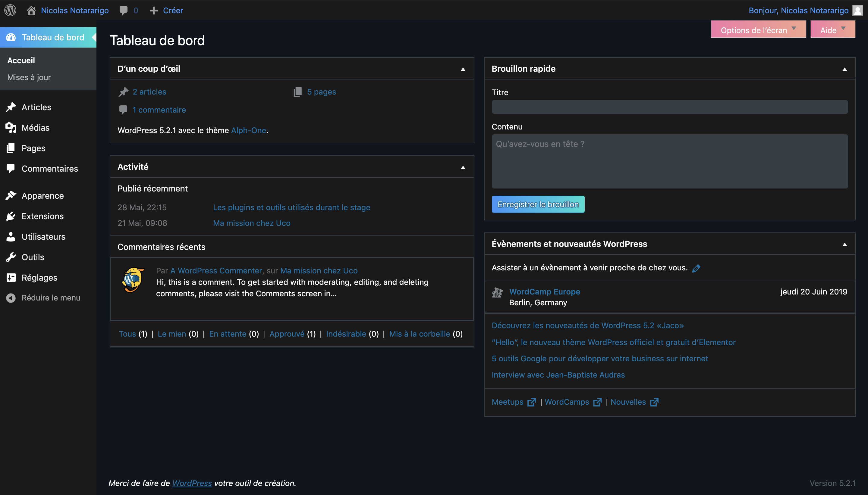Show comments Mis à la corbeille
868x495 pixels.
(420, 334)
